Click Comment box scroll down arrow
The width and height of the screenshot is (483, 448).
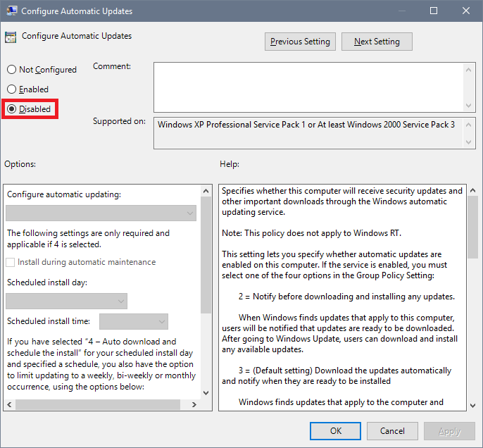pyautogui.click(x=469, y=106)
